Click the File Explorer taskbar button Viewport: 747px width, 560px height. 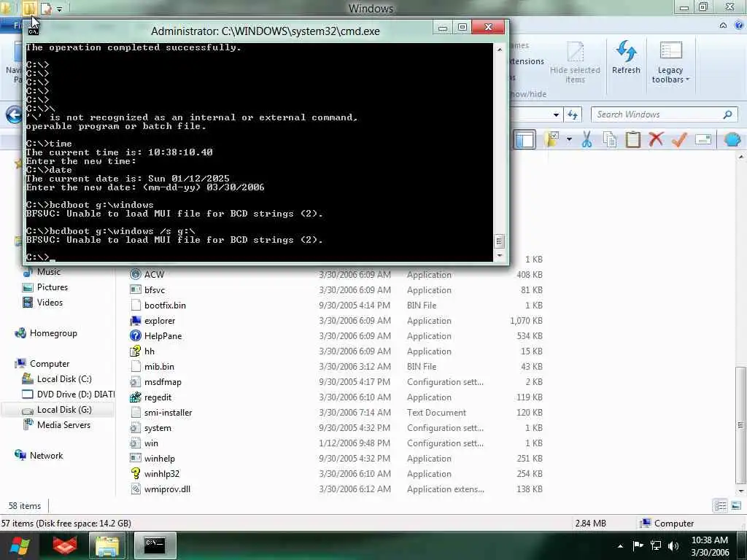108,545
